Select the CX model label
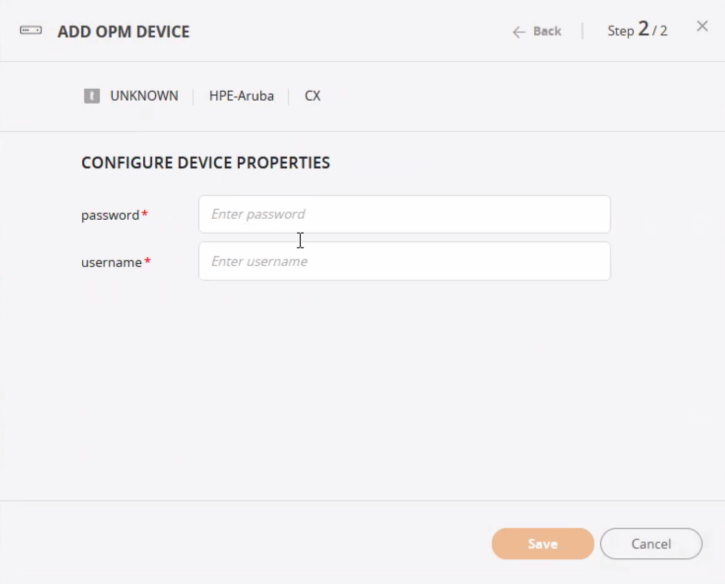Screen dimensions: 725x584 click(x=312, y=96)
